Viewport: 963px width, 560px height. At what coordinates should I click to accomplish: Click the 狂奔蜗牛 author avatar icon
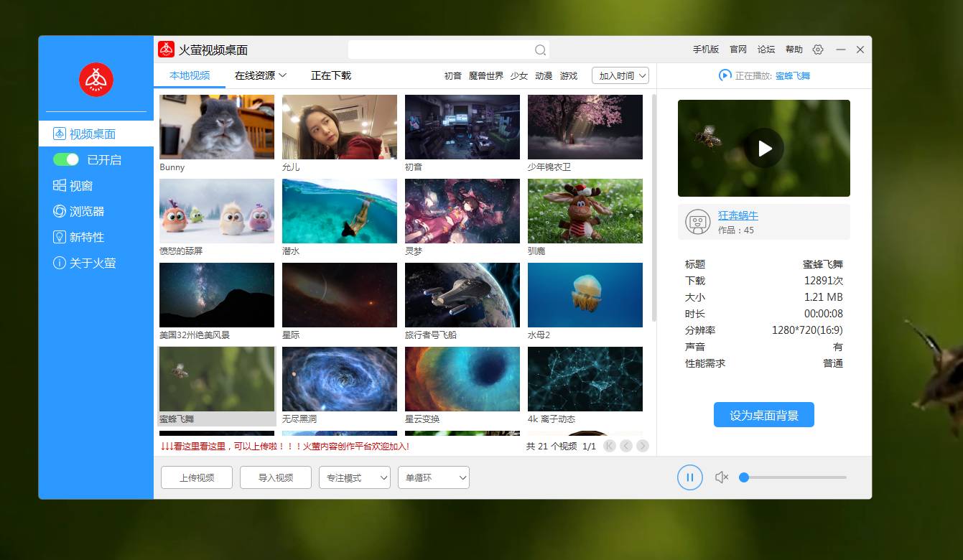click(x=697, y=222)
